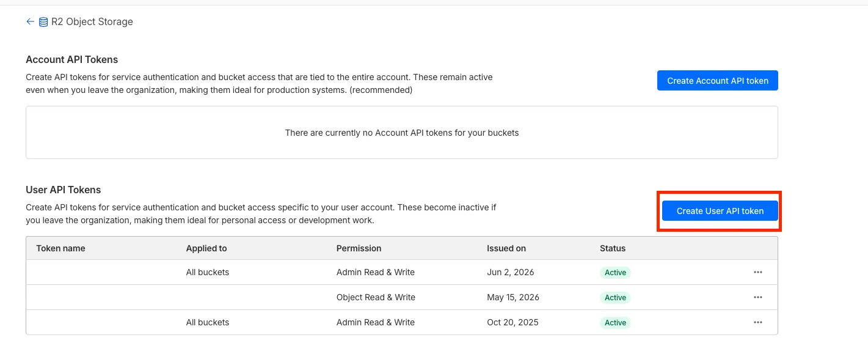
Task: Open options menu for May 15, 2026 token
Action: click(x=758, y=297)
